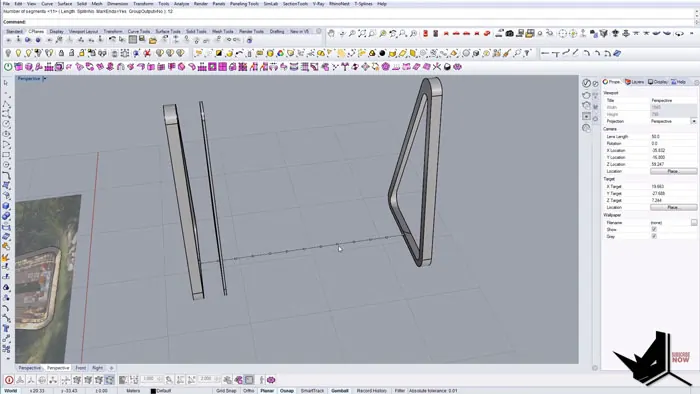Switch to the Front viewport tab
700x394 pixels.
tap(80, 368)
